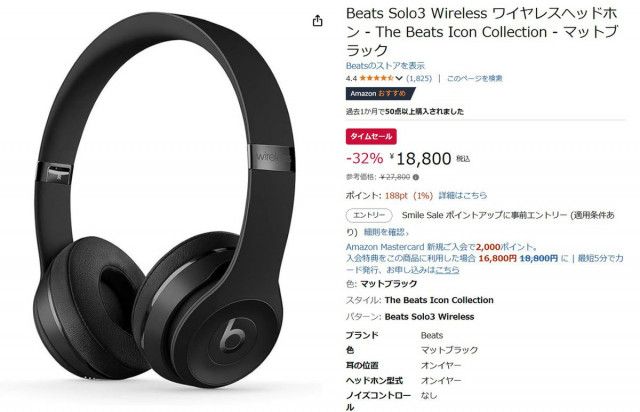
Task: Click the product title text
Action: coord(482,32)
